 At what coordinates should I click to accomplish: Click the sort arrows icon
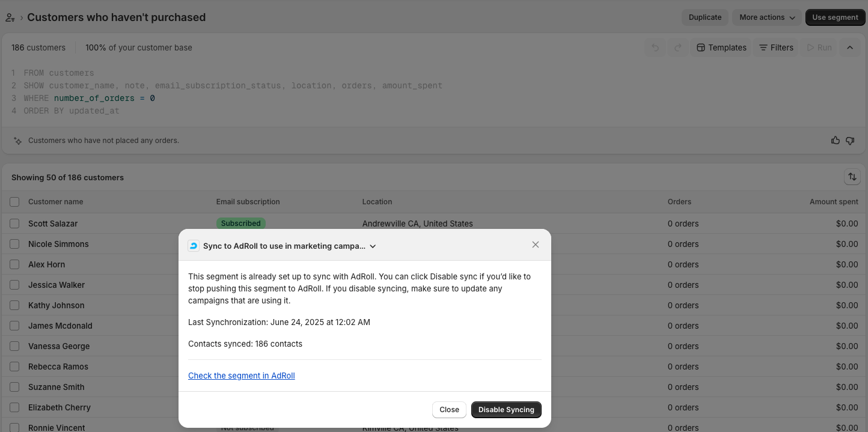[x=852, y=177]
